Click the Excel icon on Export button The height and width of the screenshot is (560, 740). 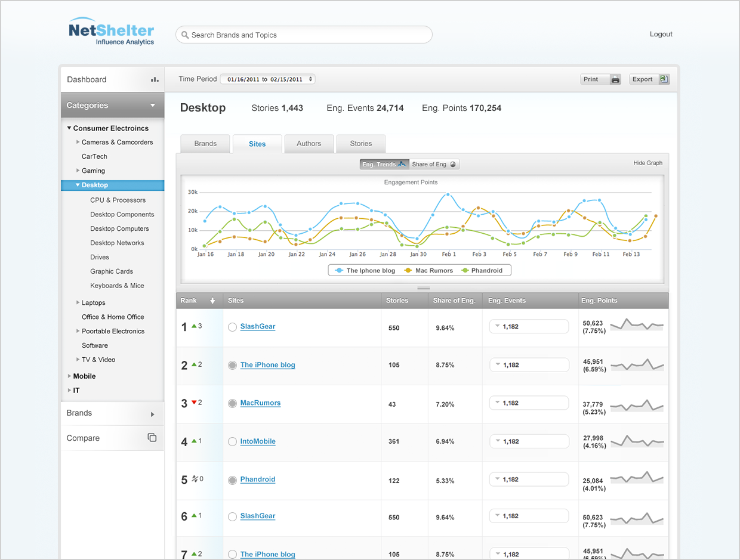click(664, 79)
